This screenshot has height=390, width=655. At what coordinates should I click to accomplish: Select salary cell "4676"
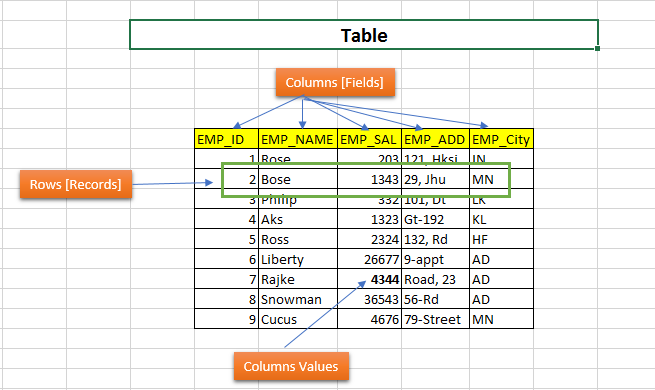(x=369, y=319)
